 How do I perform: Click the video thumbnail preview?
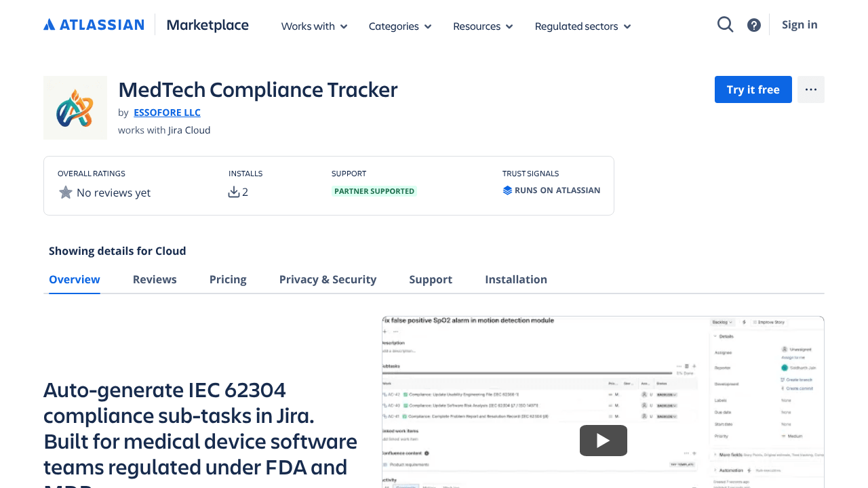point(604,402)
